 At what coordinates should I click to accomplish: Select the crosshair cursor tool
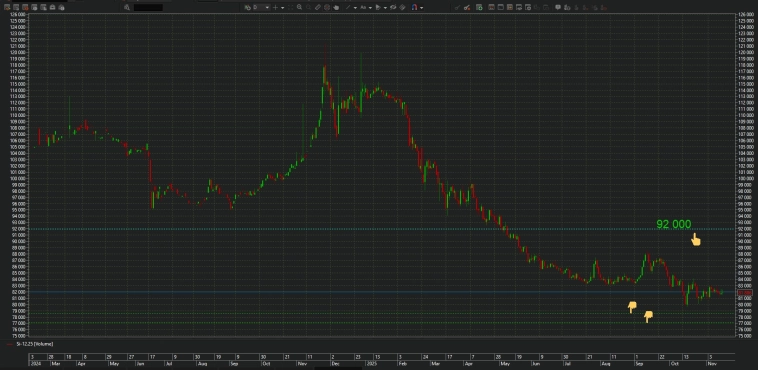275,7
